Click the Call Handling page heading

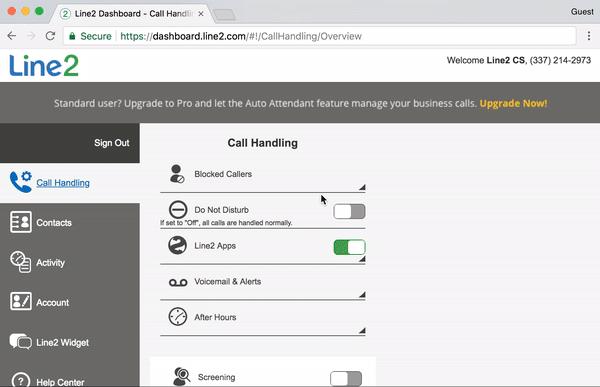(x=262, y=143)
